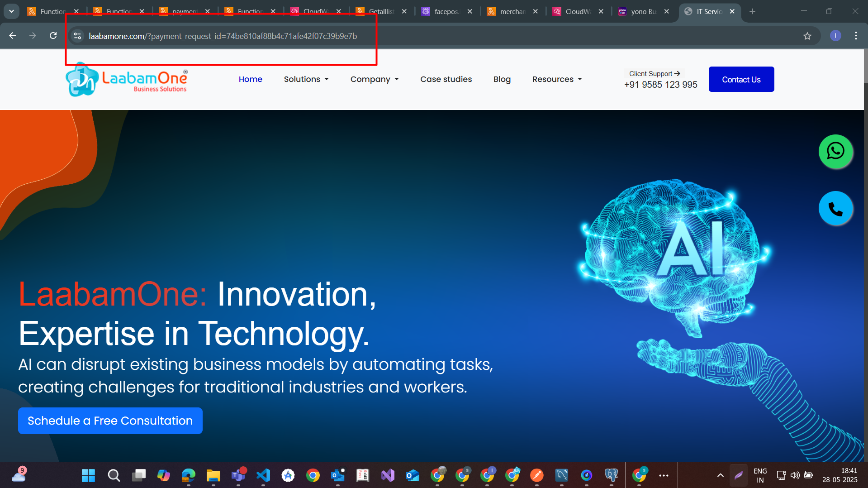
Task: View site information icon in address bar
Action: coord(77,36)
